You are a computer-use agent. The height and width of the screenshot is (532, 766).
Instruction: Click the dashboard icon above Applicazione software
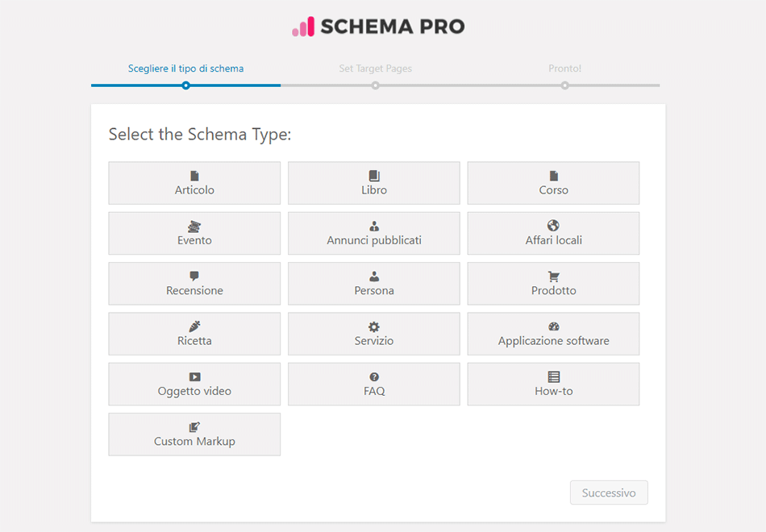(x=553, y=326)
